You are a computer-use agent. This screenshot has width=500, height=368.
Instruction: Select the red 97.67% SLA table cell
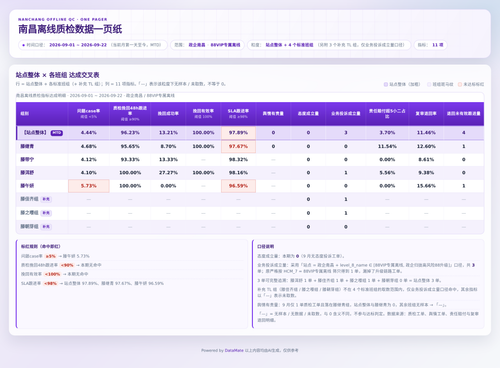(x=238, y=146)
